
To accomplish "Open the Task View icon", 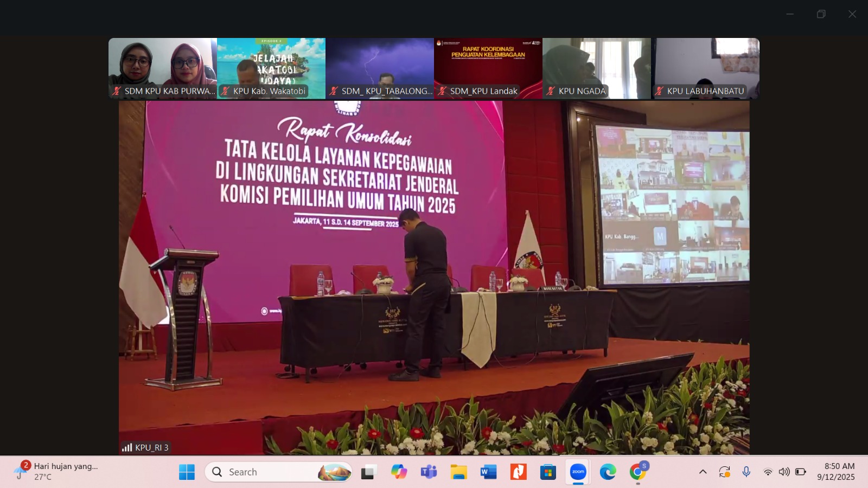I will (x=369, y=472).
